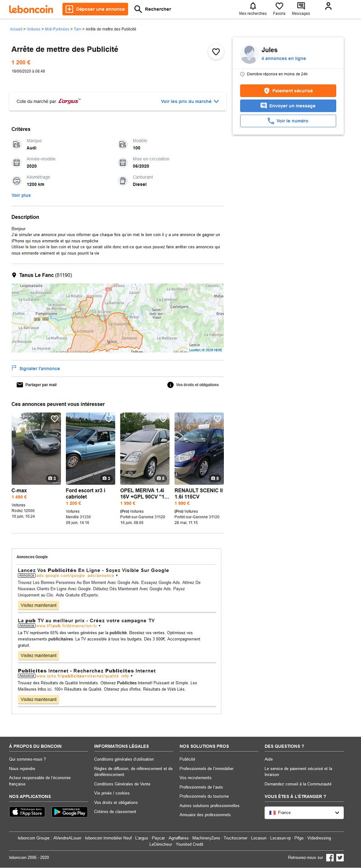Open the leboncoin home logo
Image resolution: width=361 pixels, height=868 pixels.
pyautogui.click(x=31, y=9)
